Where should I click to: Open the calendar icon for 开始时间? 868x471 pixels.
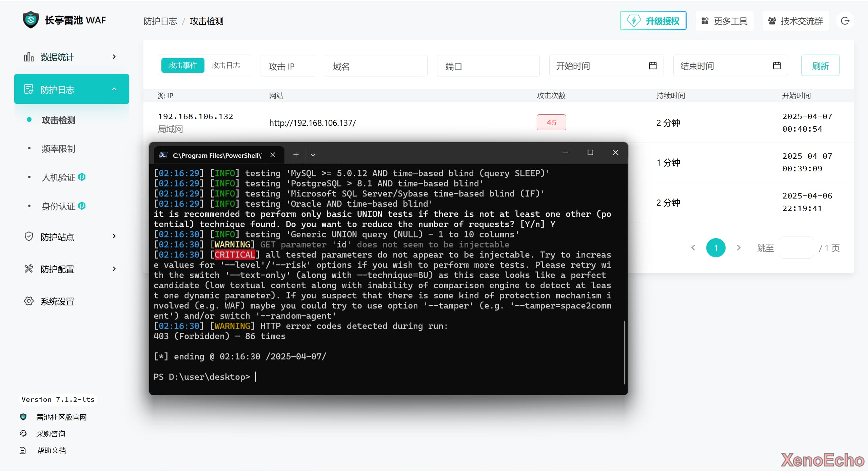click(x=652, y=65)
